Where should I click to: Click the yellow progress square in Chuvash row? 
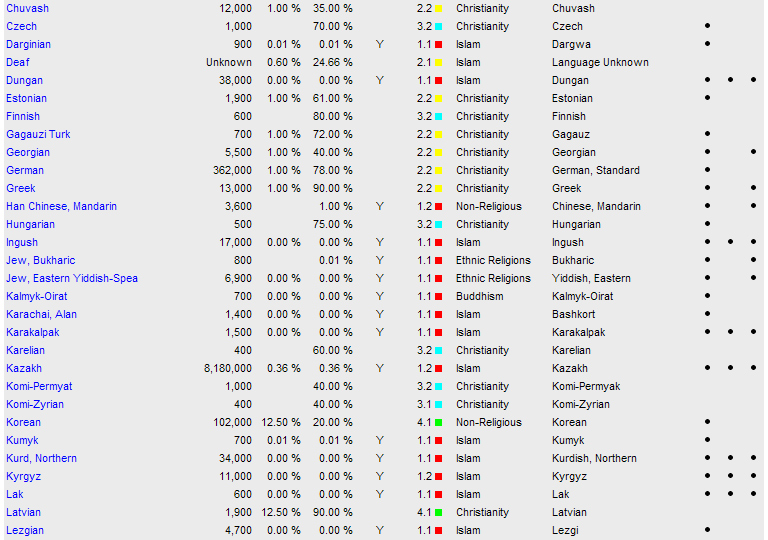tap(438, 8)
